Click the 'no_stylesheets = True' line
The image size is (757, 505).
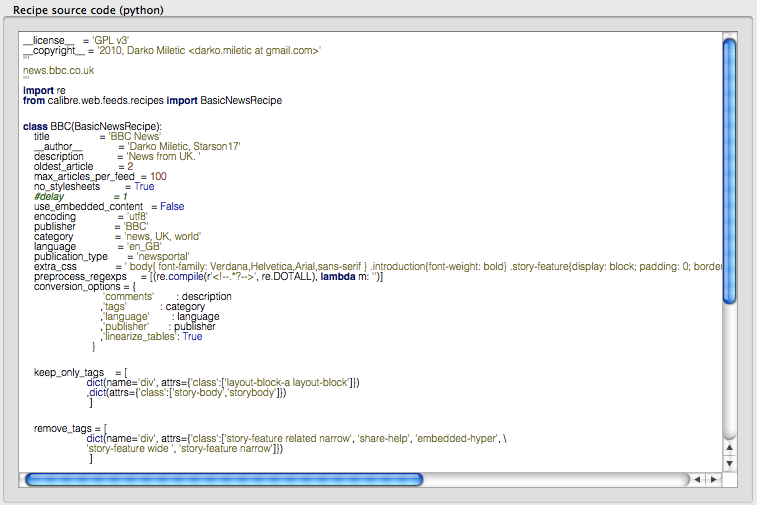click(x=94, y=186)
